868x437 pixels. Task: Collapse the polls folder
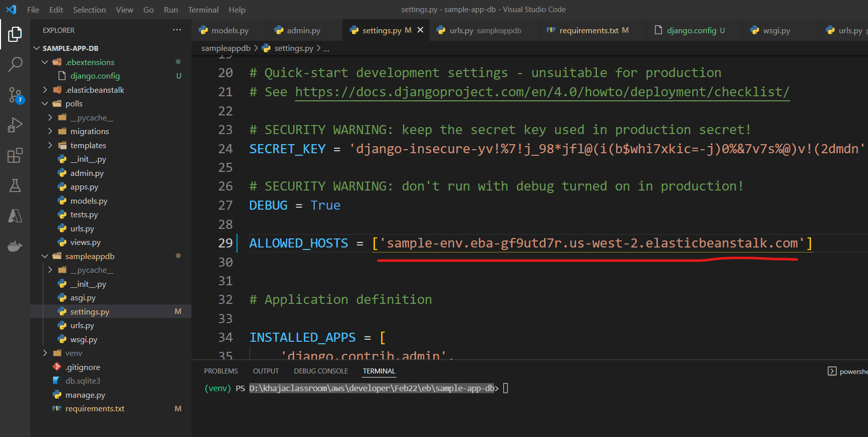(x=45, y=103)
